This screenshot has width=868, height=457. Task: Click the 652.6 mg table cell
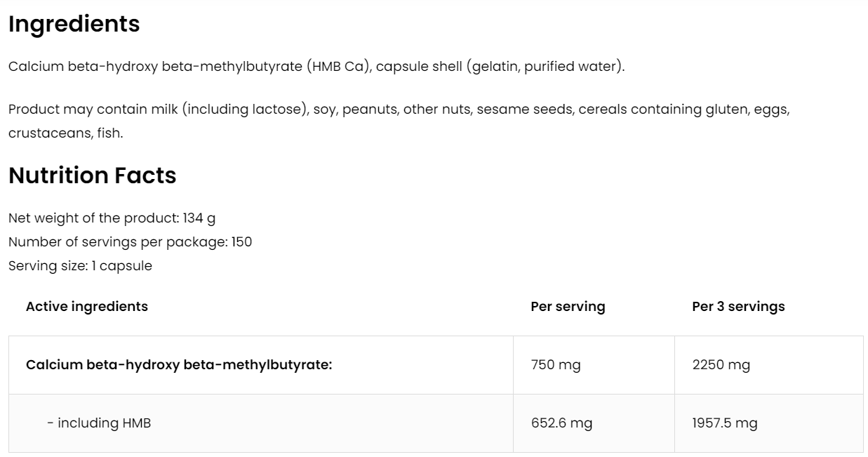click(x=561, y=423)
